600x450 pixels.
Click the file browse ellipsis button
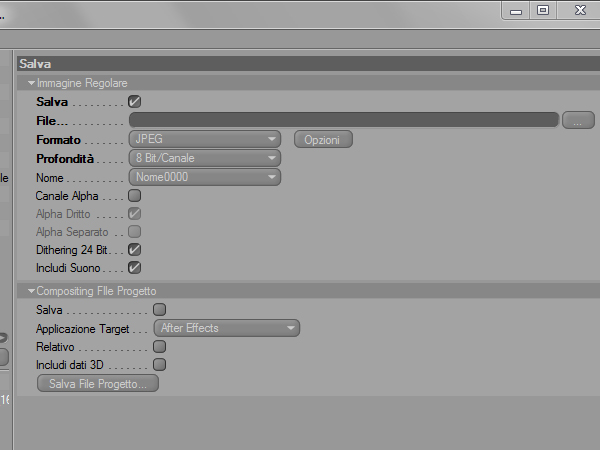pos(578,121)
